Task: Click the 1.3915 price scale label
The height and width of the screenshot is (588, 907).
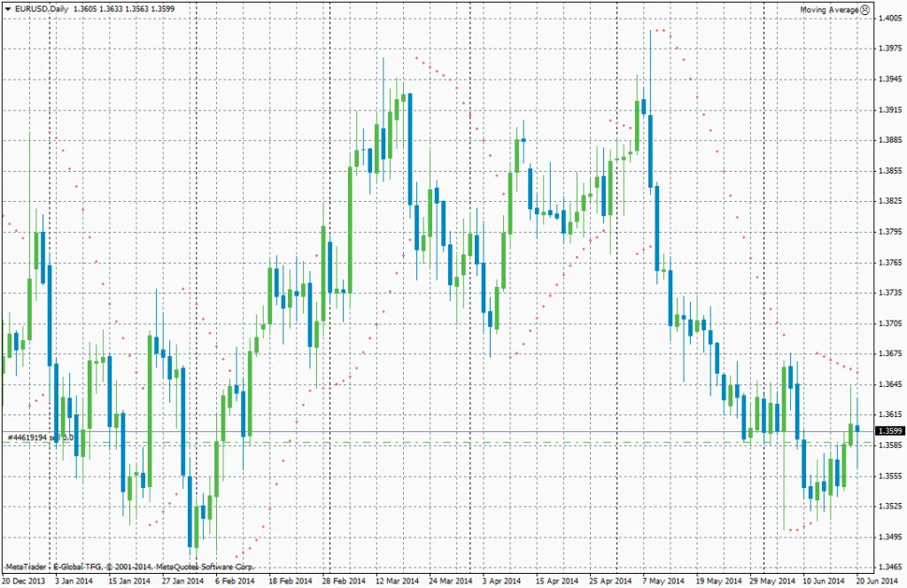Action: [x=890, y=110]
